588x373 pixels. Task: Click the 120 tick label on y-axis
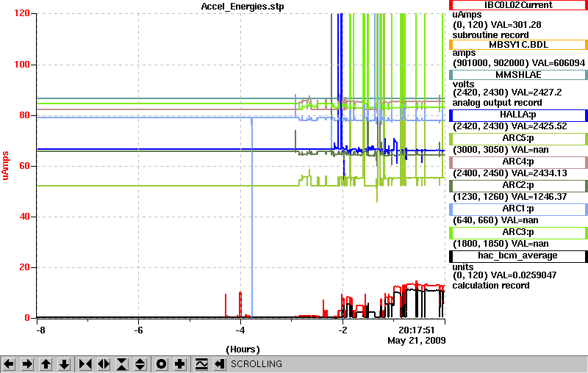point(22,13)
